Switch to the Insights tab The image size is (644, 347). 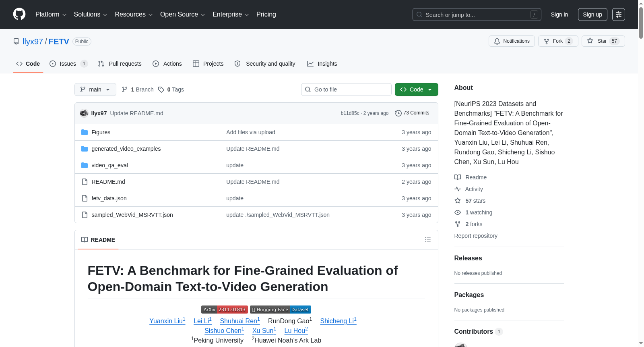point(322,64)
